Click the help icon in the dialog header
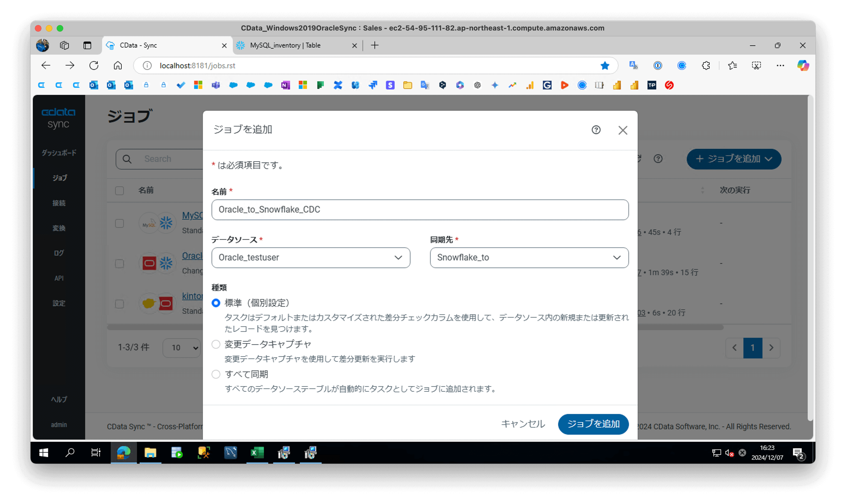846x504 pixels. coord(596,130)
